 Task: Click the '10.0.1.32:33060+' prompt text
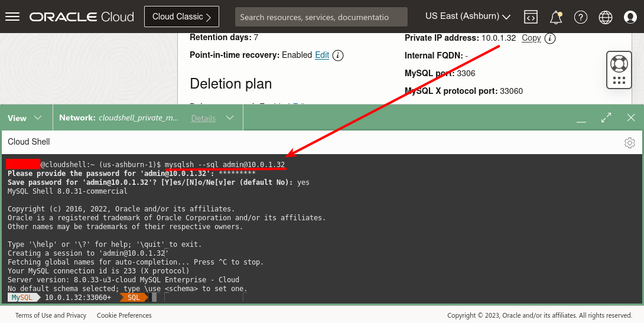point(78,298)
